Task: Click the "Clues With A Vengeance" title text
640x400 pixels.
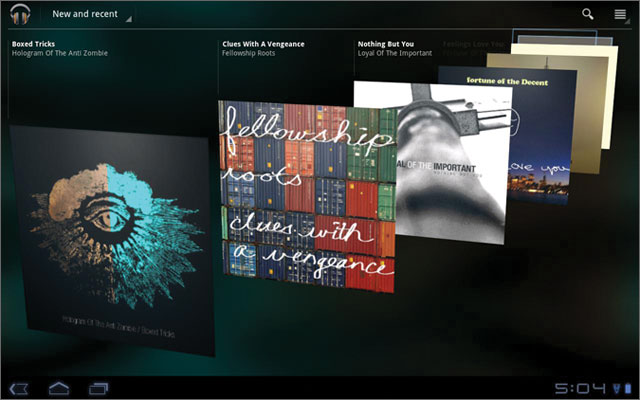Action: pos(263,44)
